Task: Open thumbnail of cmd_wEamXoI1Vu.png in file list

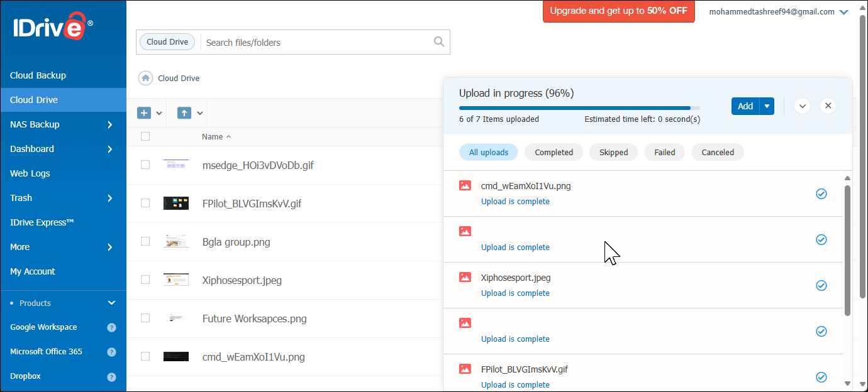Action: pyautogui.click(x=176, y=356)
